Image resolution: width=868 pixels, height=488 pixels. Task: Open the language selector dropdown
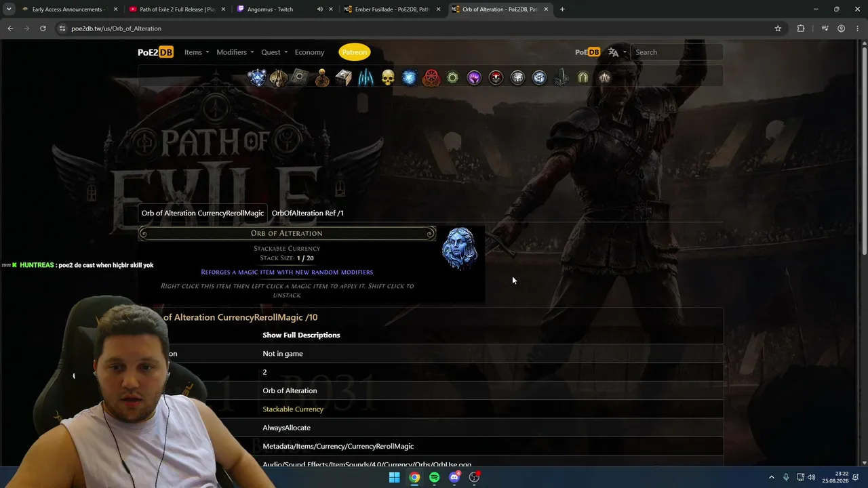(617, 52)
